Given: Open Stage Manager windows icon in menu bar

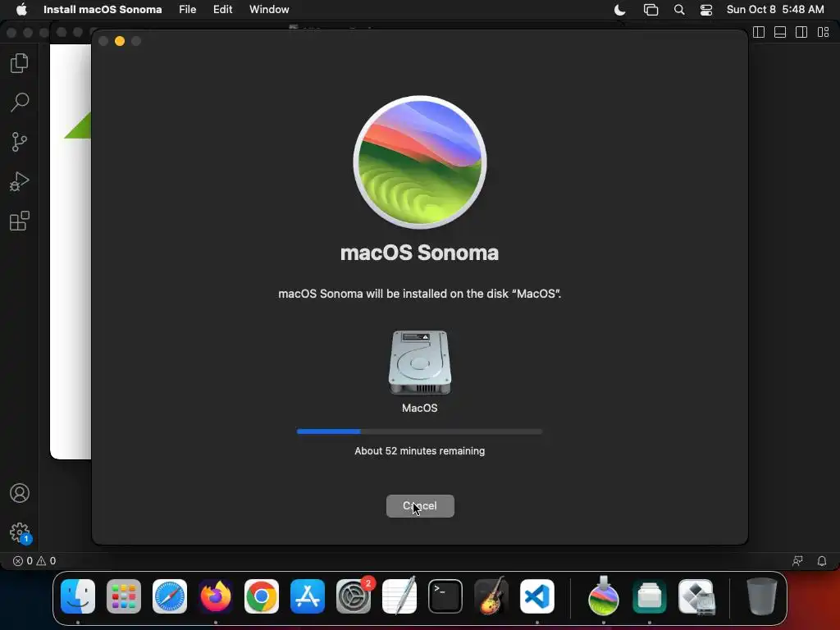Looking at the screenshot, I should click(651, 10).
